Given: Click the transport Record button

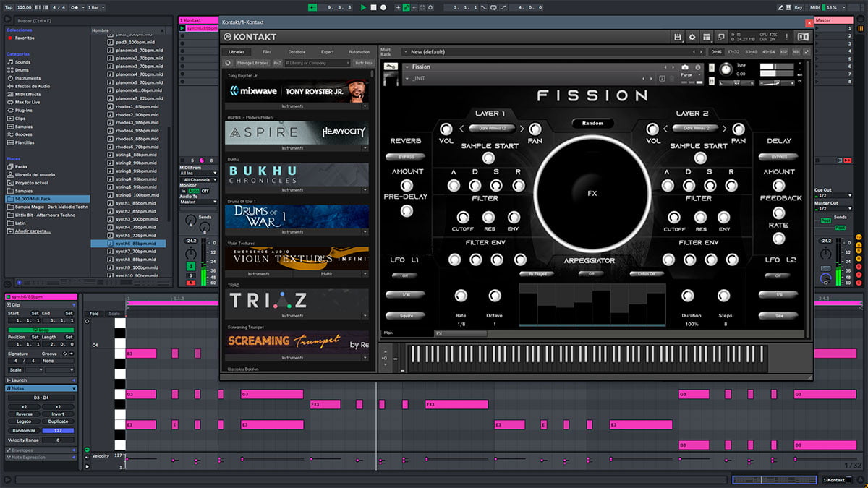Looking at the screenshot, I should (383, 7).
